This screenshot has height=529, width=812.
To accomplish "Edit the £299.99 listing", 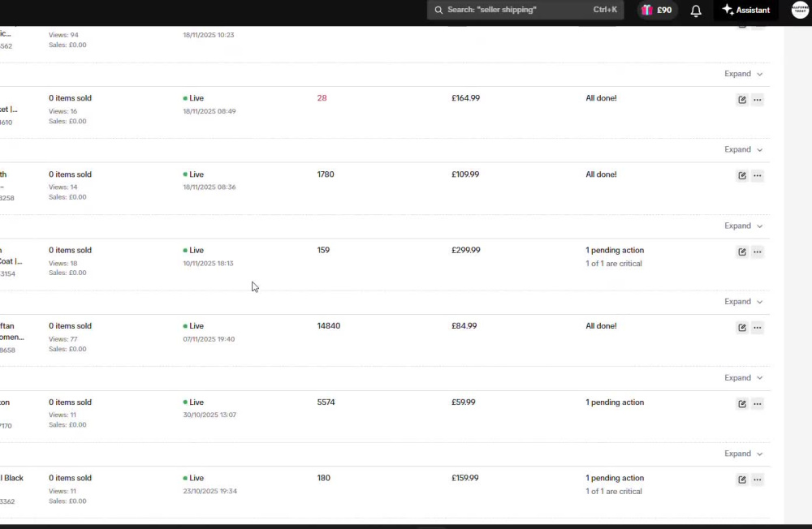I will click(x=742, y=252).
